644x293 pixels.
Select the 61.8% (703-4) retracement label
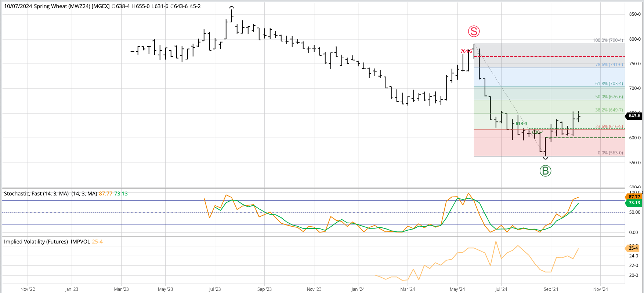click(x=609, y=84)
